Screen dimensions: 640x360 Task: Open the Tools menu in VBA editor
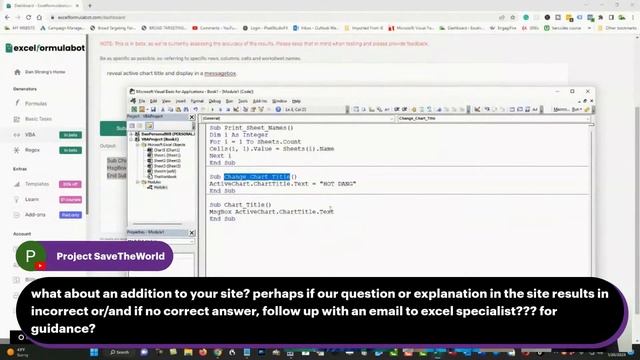pyautogui.click(x=243, y=101)
